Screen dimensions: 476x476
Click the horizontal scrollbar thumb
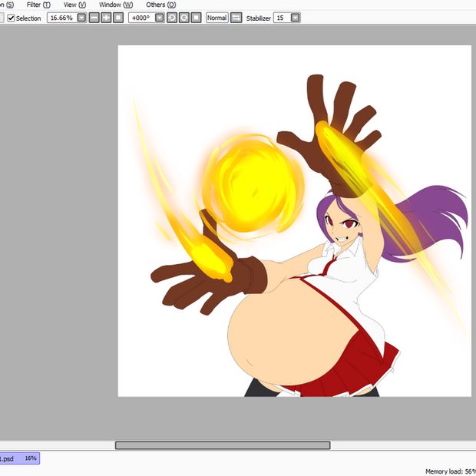(x=223, y=445)
